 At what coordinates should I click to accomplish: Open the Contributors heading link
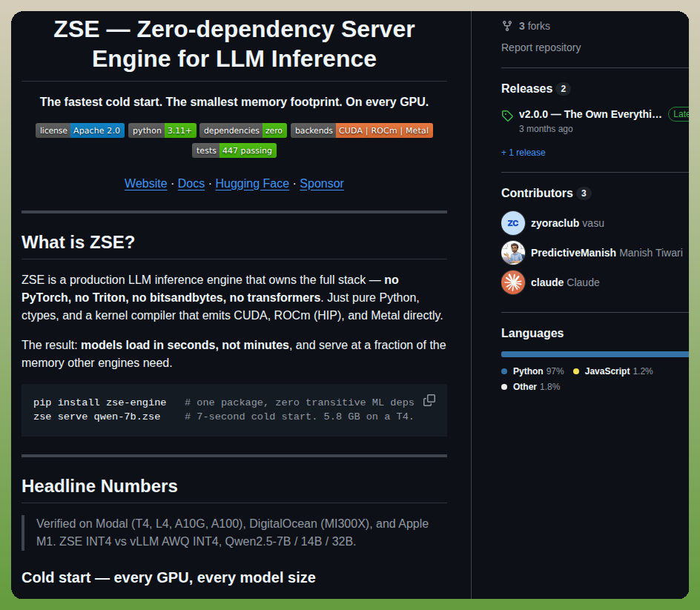click(537, 193)
